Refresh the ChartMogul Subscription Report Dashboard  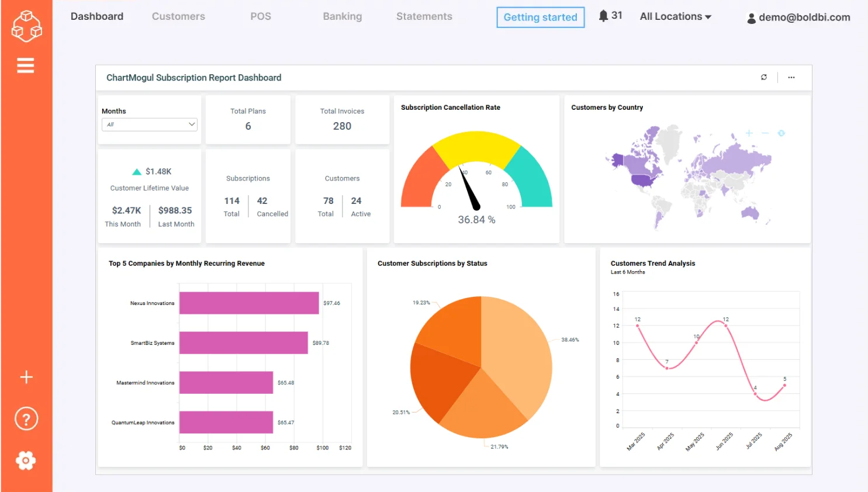[x=763, y=77]
